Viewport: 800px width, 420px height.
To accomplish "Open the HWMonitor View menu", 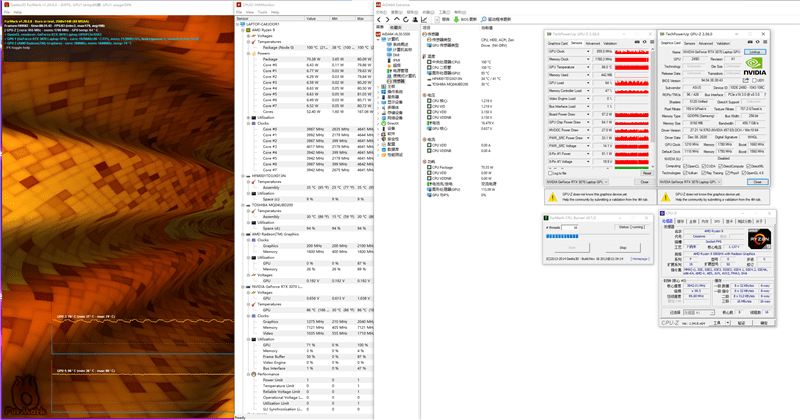I will [250, 12].
